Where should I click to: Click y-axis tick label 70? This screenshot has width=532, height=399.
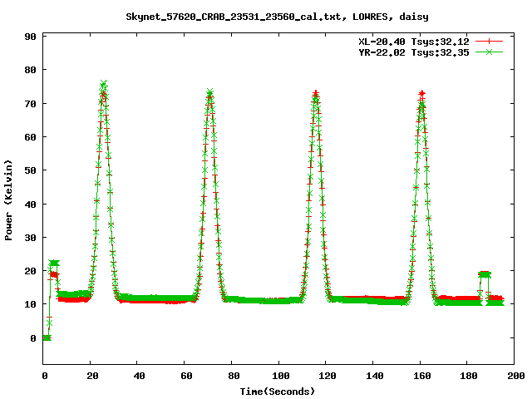tap(30, 104)
